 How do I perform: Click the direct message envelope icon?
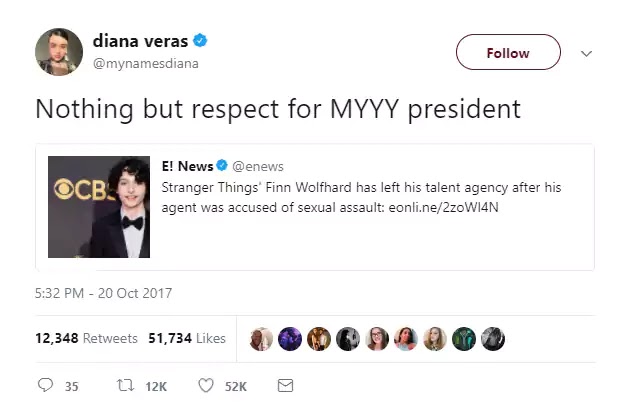284,385
